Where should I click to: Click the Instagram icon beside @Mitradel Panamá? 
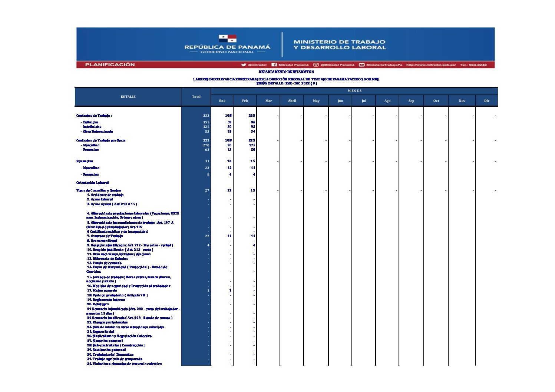(x=316, y=65)
